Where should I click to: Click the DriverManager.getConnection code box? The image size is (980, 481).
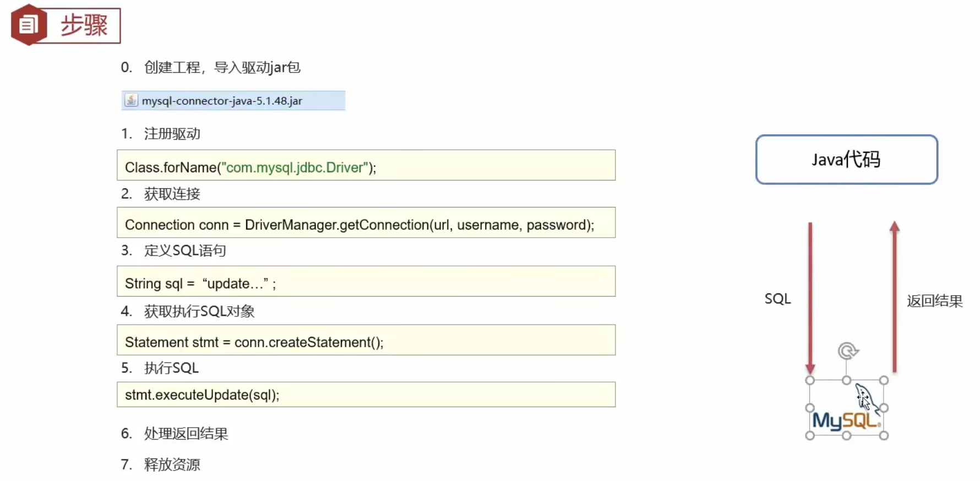pos(366,222)
